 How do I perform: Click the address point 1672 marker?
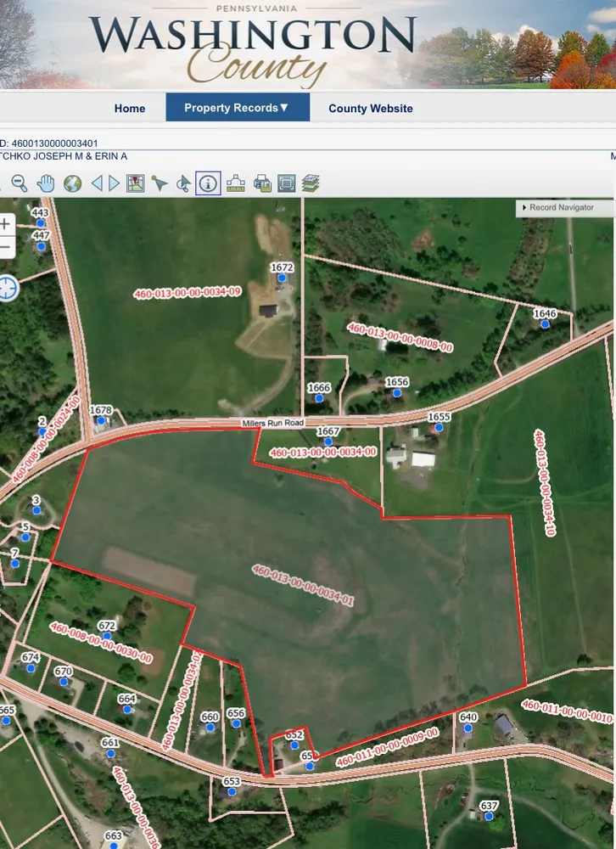point(283,278)
